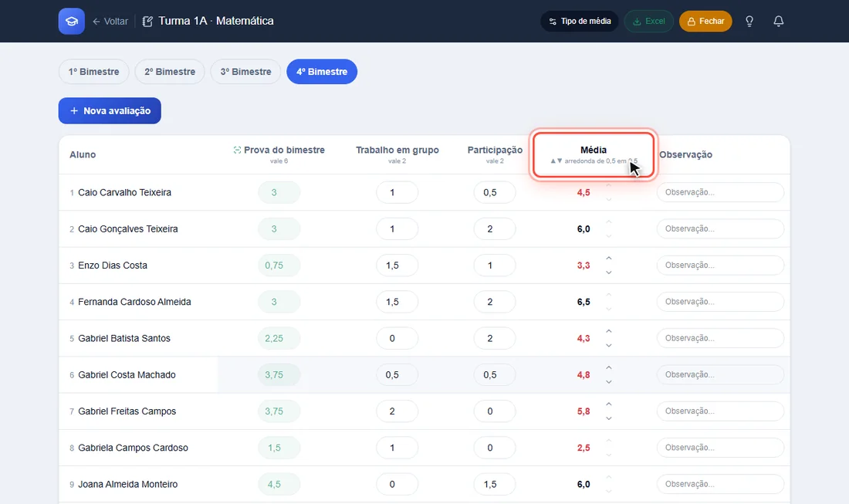Click the Observação field for Gabriela Campos Cardoso
The width and height of the screenshot is (849, 504).
[x=720, y=448]
